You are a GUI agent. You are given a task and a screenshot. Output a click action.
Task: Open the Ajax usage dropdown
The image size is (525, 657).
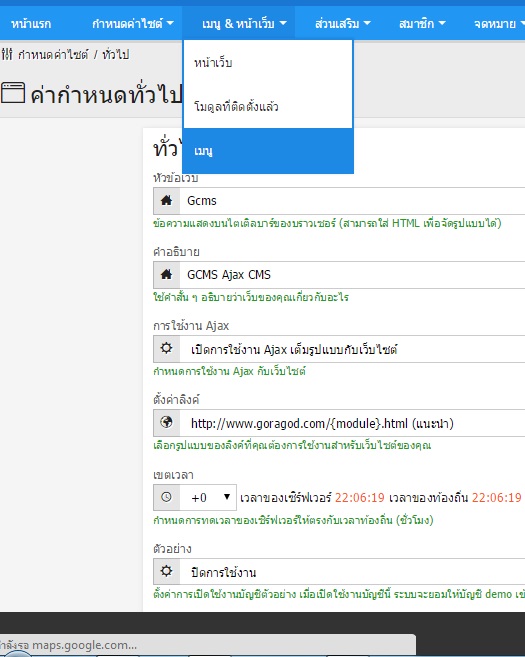pyautogui.click(x=352, y=349)
